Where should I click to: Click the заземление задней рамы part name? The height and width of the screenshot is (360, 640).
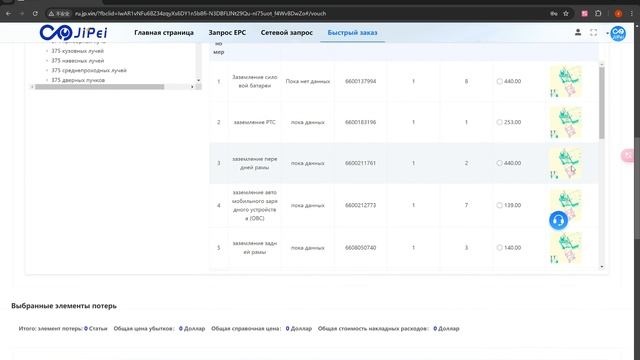[254, 248]
